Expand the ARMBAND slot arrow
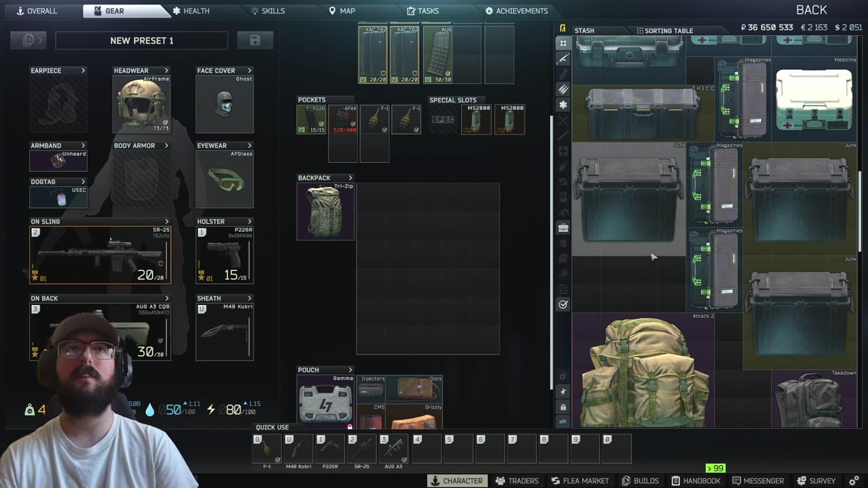Viewport: 868px width, 488px height. click(x=83, y=146)
